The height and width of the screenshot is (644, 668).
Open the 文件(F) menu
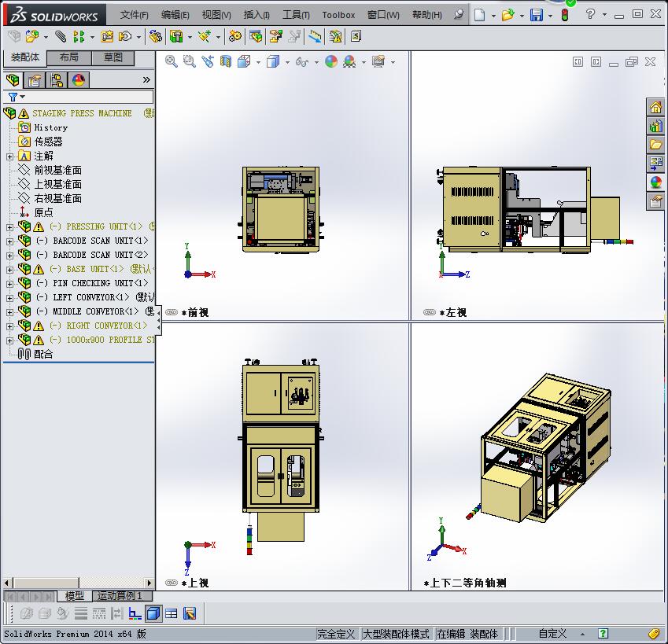tap(134, 15)
